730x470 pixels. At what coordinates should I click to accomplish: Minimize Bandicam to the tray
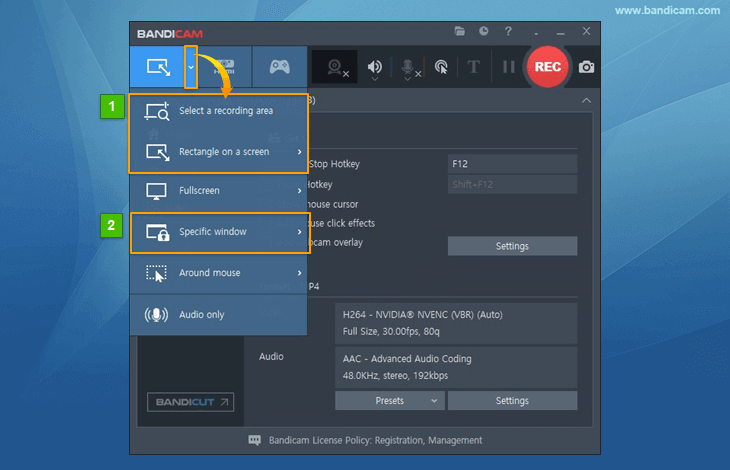pyautogui.click(x=536, y=34)
